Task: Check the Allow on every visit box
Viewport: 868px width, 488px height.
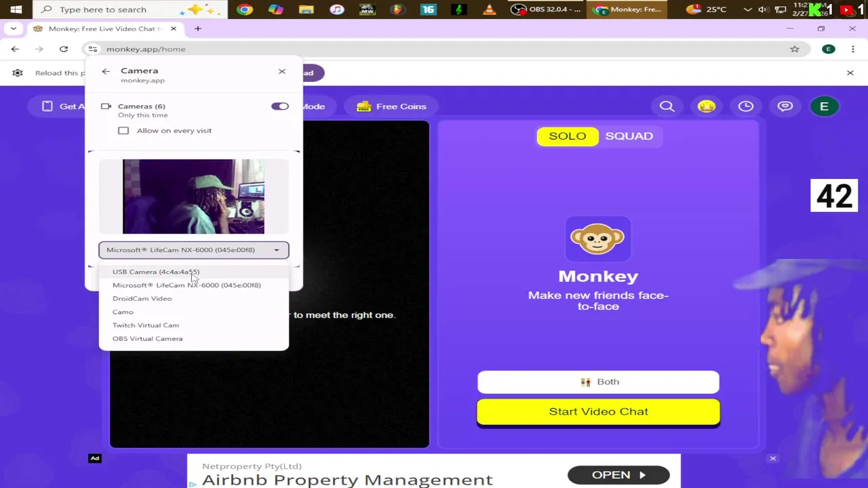Action: 123,131
